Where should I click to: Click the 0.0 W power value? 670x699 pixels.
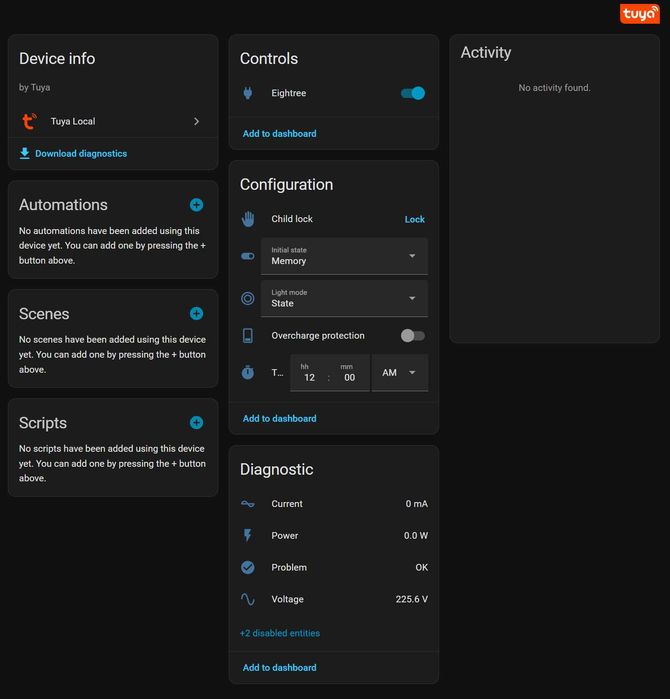pos(415,535)
